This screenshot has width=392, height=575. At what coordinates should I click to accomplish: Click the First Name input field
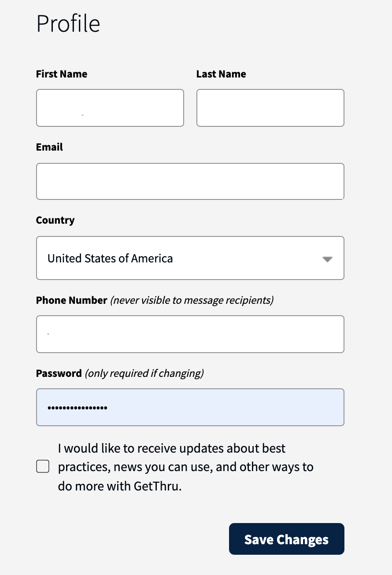click(110, 108)
